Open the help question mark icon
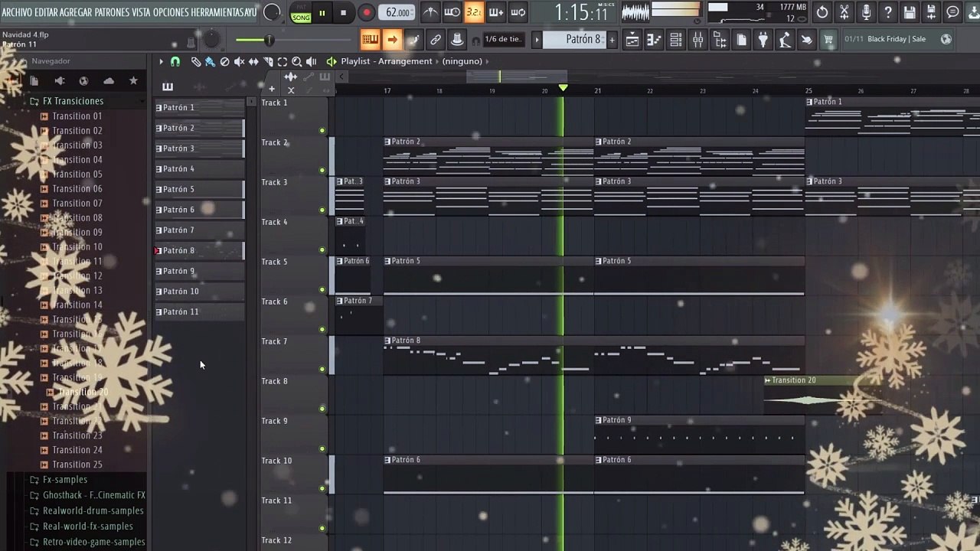Screen dimensions: 980x551 [887, 12]
